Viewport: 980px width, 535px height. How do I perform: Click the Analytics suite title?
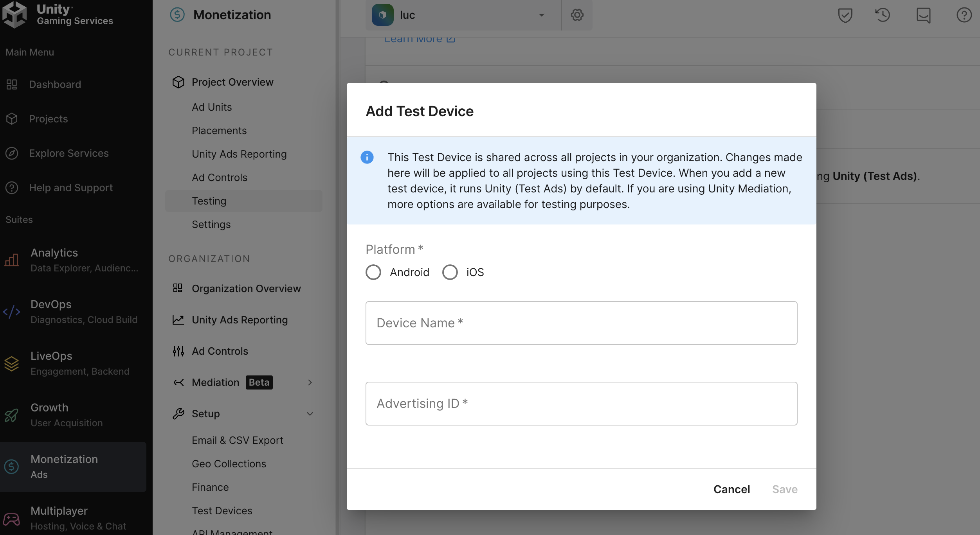pyautogui.click(x=54, y=253)
